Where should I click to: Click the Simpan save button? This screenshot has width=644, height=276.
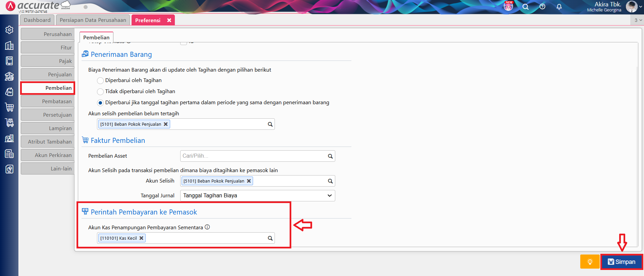pos(622,262)
